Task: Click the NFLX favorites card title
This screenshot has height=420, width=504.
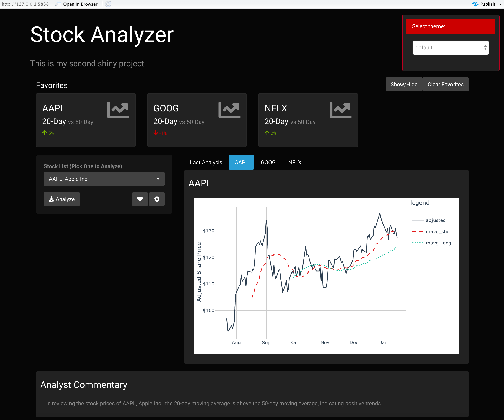Action: pos(276,108)
